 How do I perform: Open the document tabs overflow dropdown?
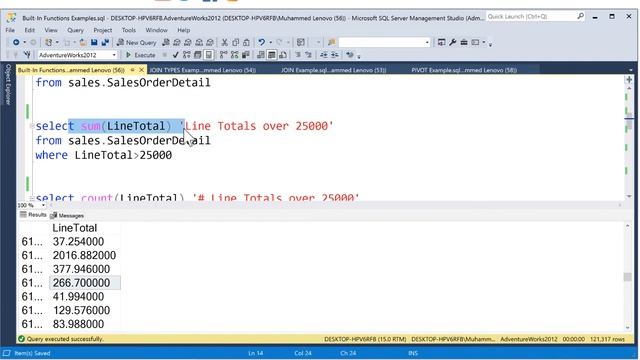(x=631, y=70)
